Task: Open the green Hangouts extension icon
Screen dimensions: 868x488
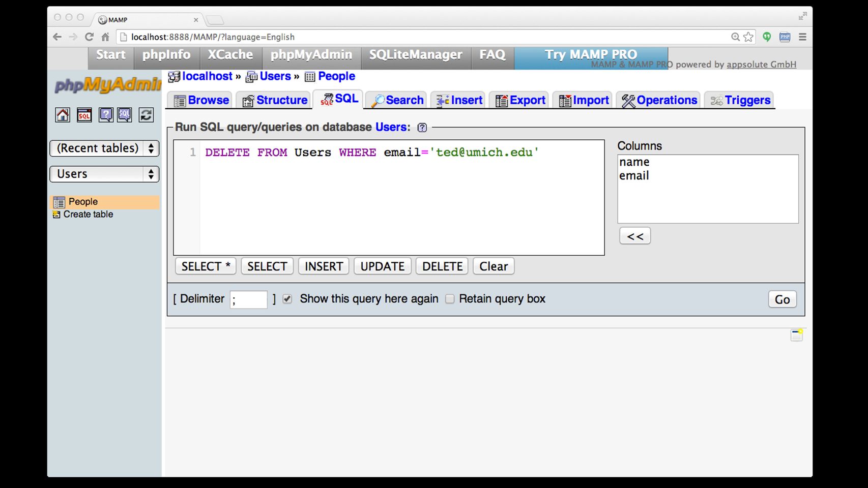Action: (x=767, y=37)
